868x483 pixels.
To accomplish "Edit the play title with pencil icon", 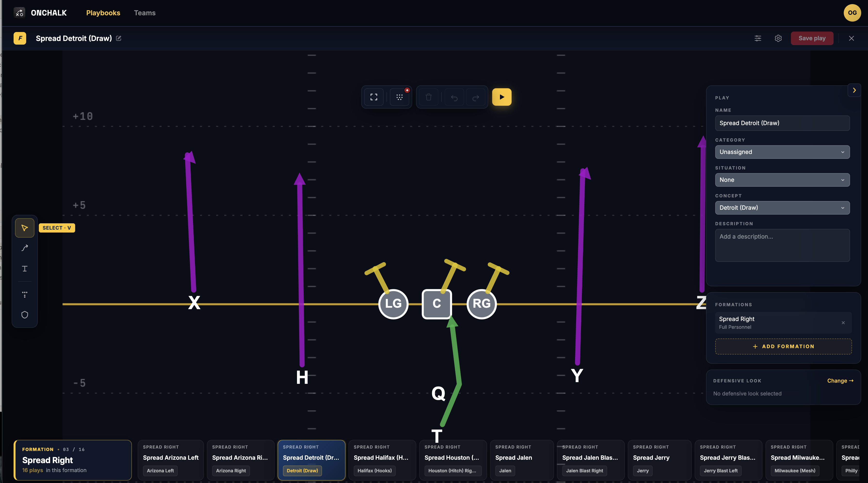I will [x=119, y=38].
